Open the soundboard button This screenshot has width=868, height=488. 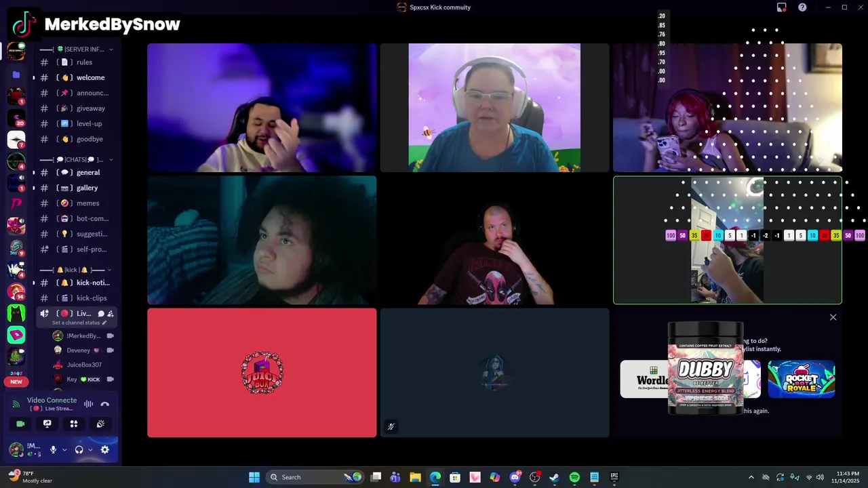tap(100, 424)
